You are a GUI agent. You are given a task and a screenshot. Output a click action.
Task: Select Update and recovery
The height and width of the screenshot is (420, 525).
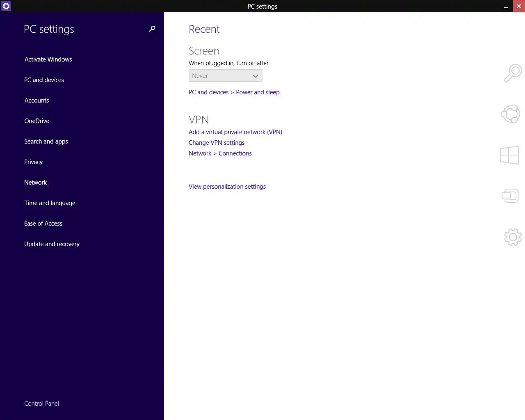(x=52, y=244)
